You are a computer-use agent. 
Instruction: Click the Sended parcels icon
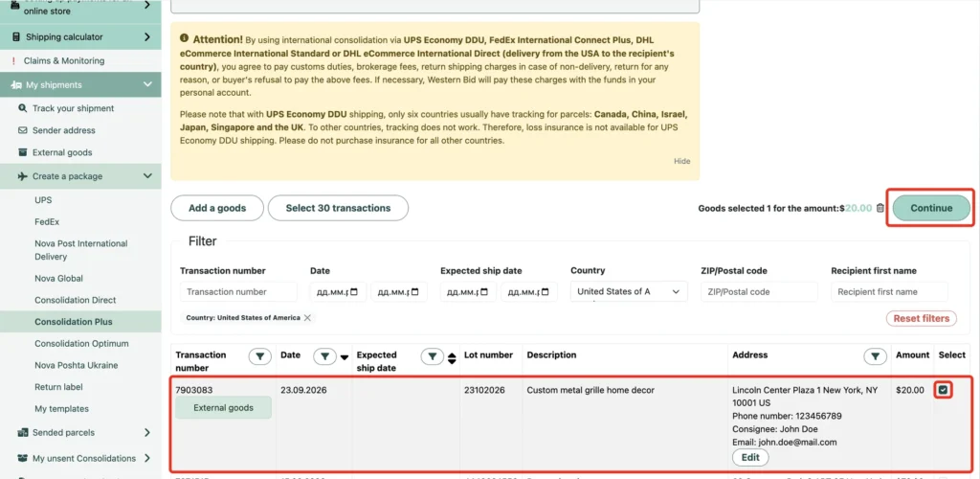point(23,432)
